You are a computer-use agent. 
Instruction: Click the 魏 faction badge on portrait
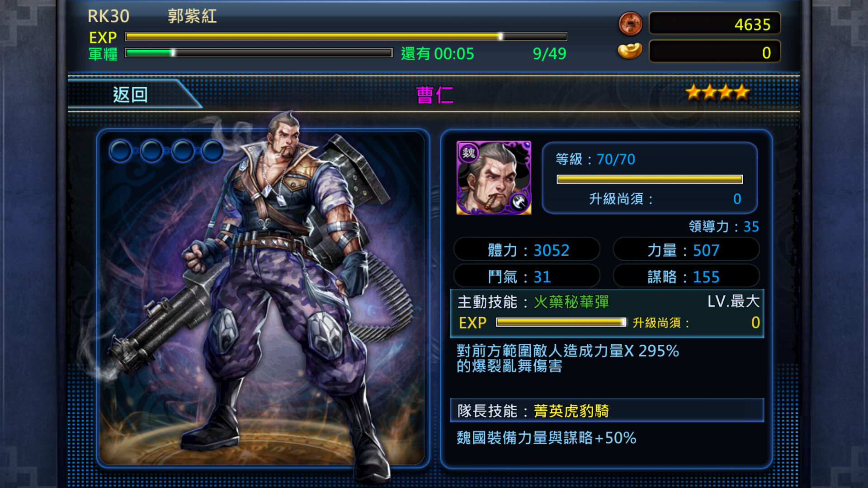click(468, 153)
